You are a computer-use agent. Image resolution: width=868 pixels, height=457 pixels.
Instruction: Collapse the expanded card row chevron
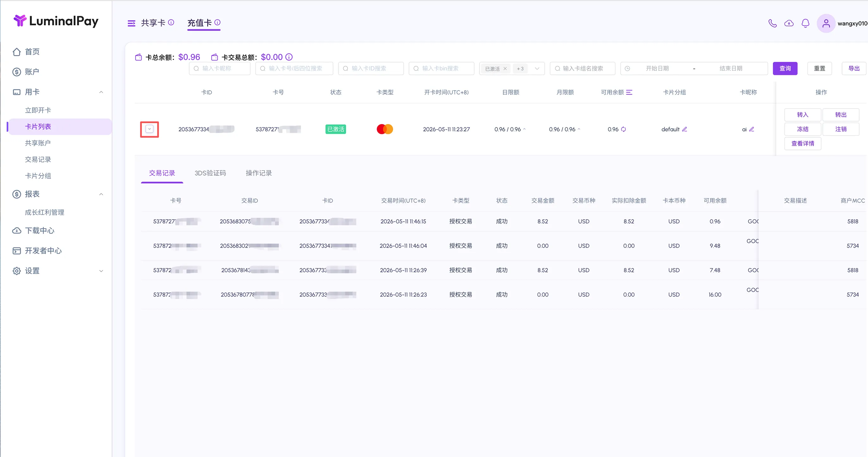point(150,129)
